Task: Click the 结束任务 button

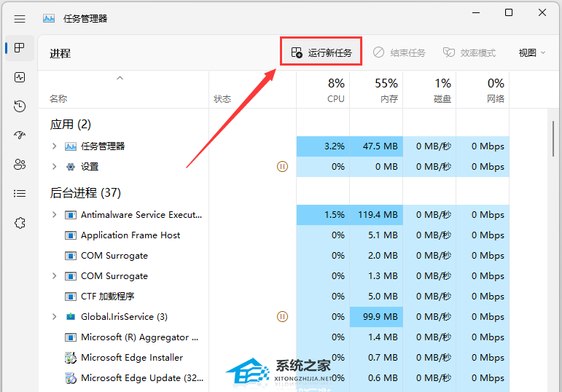Action: pos(399,52)
